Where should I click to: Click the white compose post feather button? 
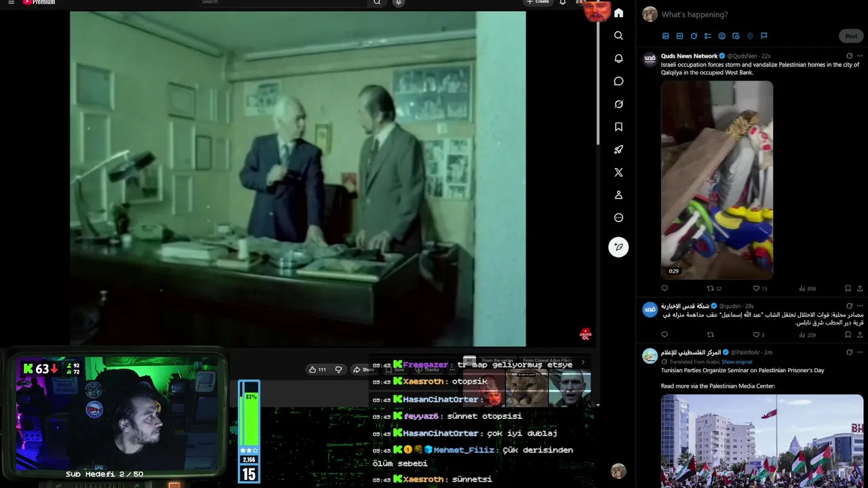[x=618, y=247]
